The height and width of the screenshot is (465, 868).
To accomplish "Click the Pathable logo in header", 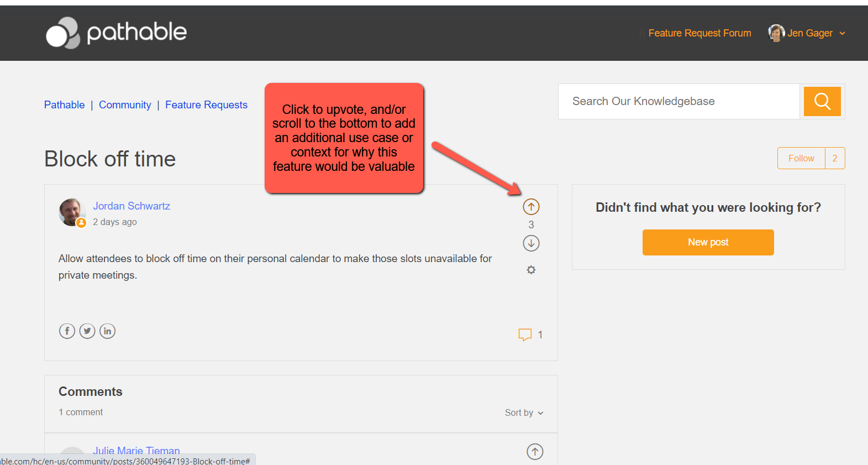I will [x=116, y=33].
